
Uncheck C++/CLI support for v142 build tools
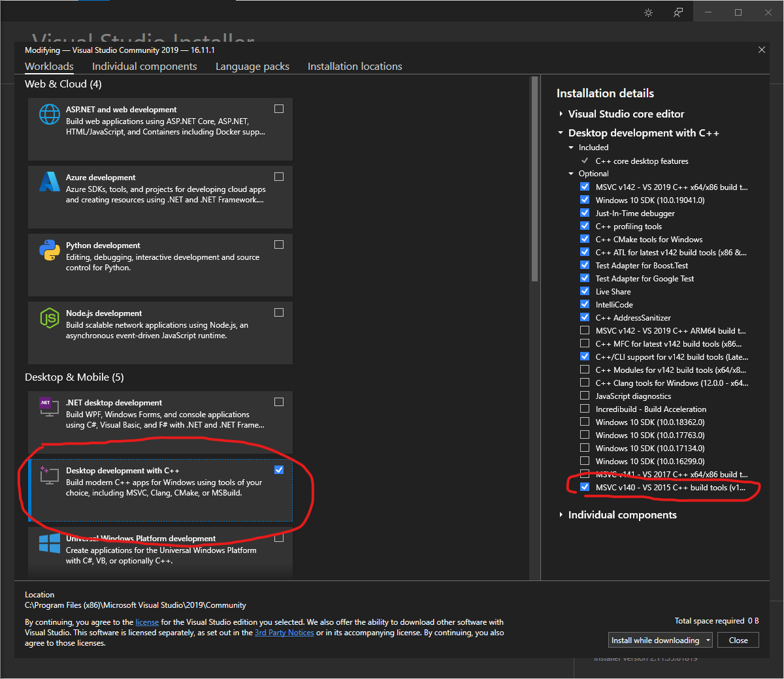pyautogui.click(x=585, y=356)
